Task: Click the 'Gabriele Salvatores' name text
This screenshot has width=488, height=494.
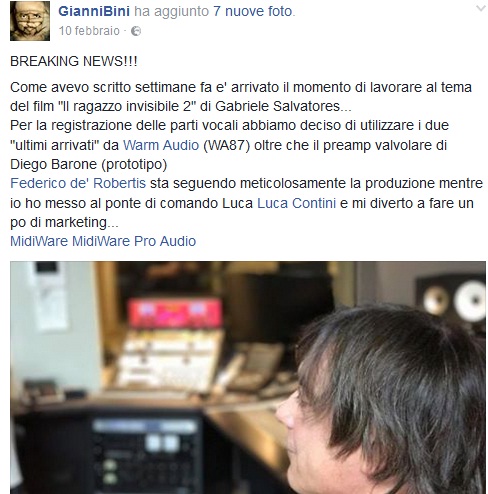Action: click(277, 107)
